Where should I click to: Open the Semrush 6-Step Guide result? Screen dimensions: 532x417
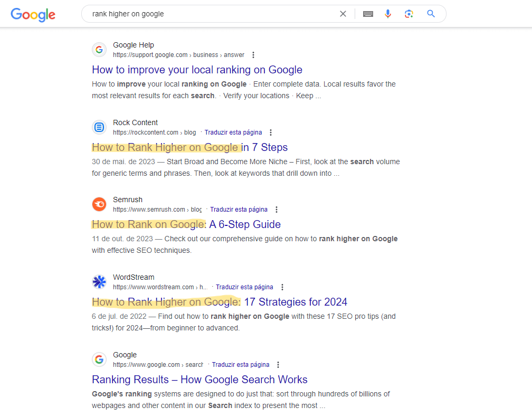click(186, 224)
